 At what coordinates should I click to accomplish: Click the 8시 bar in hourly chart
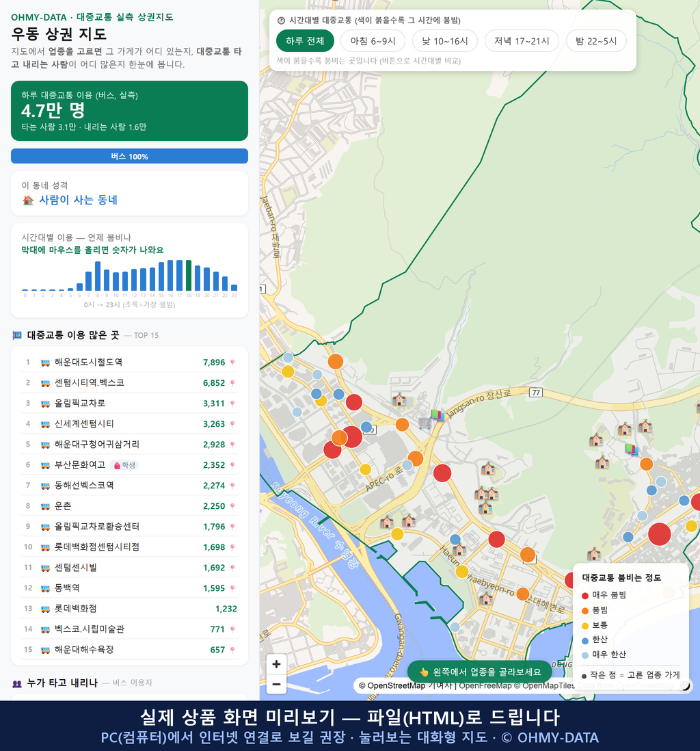98,276
